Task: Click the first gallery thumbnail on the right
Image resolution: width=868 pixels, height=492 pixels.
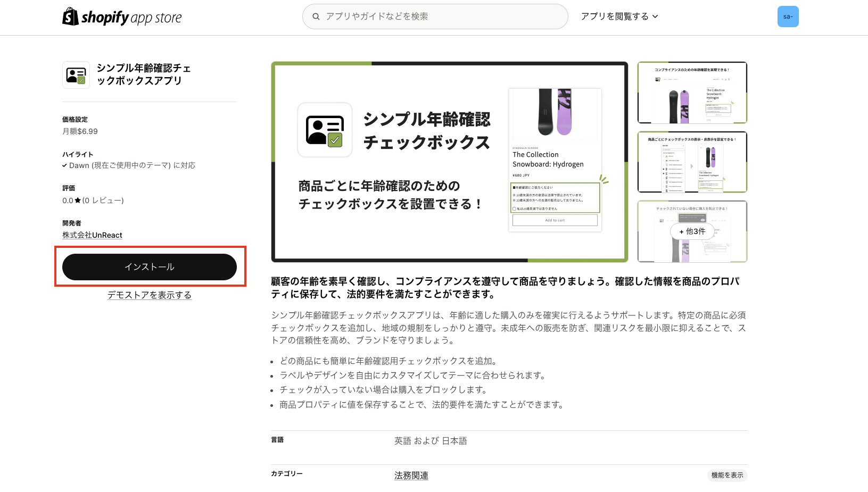Action: pyautogui.click(x=692, y=93)
